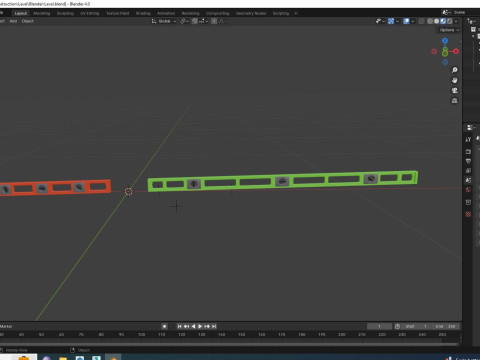
Task: Click the negative Z axis circle on the gizmo
Action: click(445, 62)
